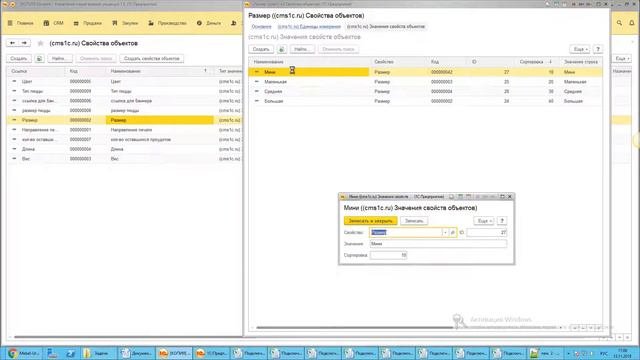Viewport: 640px width, 360px height.
Task: Select the Большая row in values table
Action: coord(425,101)
